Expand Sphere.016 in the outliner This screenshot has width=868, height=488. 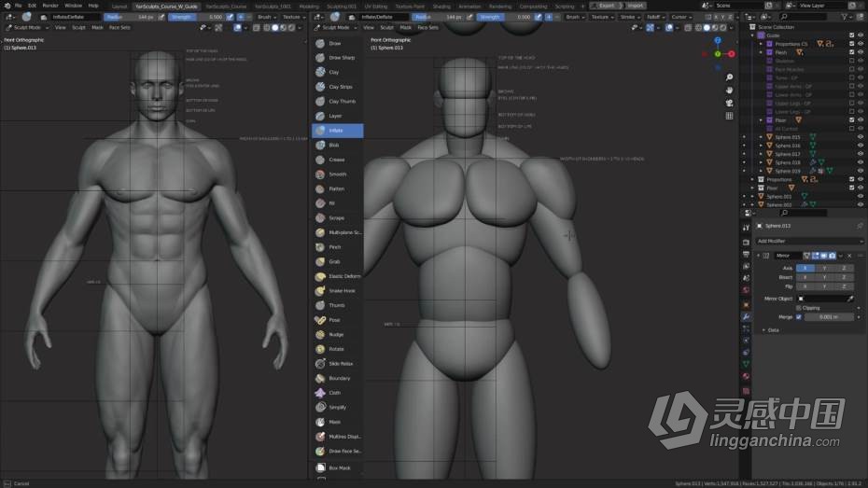(762, 146)
